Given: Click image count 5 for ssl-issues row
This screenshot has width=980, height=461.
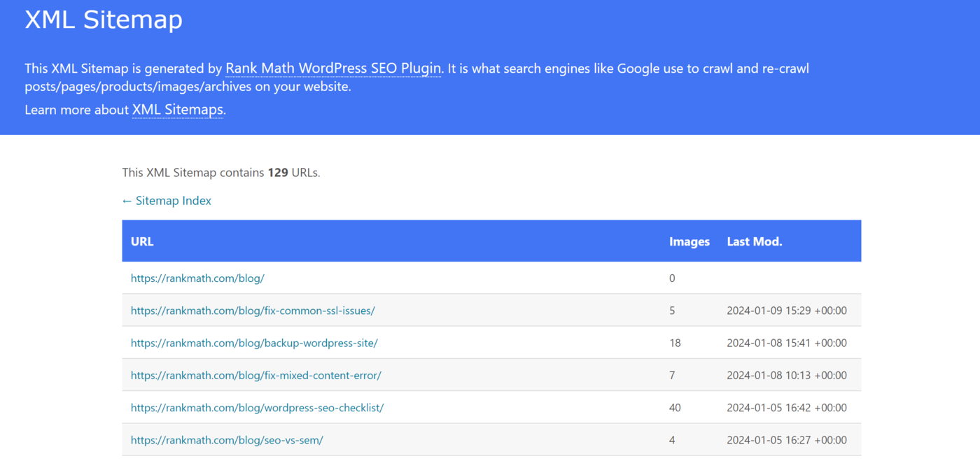Looking at the screenshot, I should click(672, 311).
